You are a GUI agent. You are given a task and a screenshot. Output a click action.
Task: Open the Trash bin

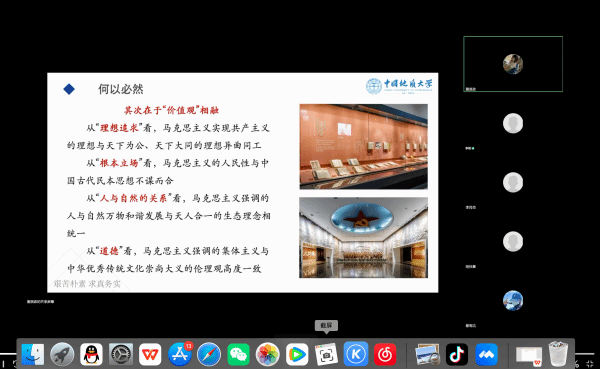(558, 354)
